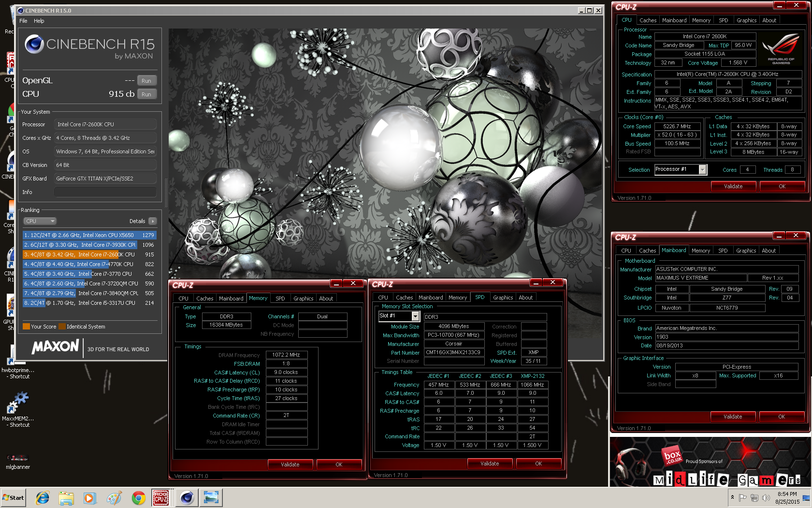Click Validate in top CPU-Z CPU window
812x508 pixels.
[x=733, y=186]
